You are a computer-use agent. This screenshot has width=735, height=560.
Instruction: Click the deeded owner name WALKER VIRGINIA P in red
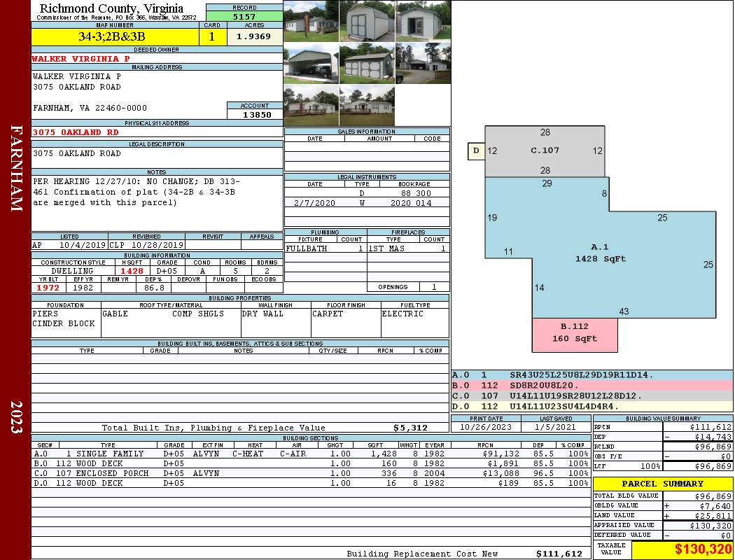(80, 59)
